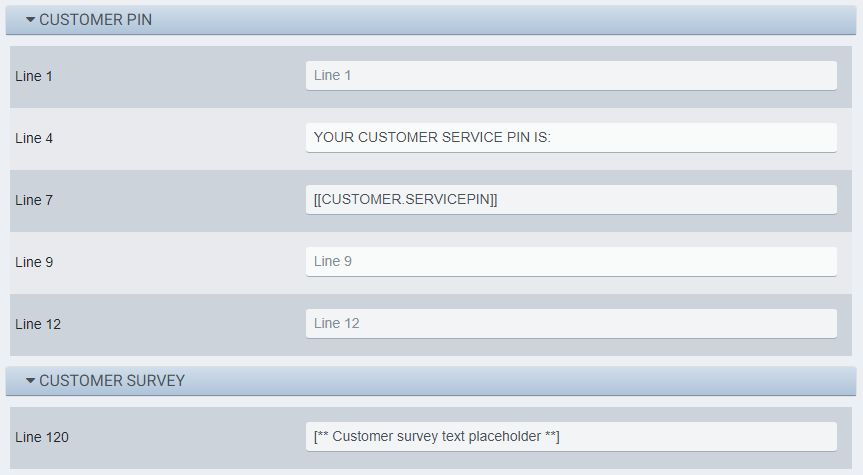
Task: Click the Line 9 row label
Action: tap(34, 262)
